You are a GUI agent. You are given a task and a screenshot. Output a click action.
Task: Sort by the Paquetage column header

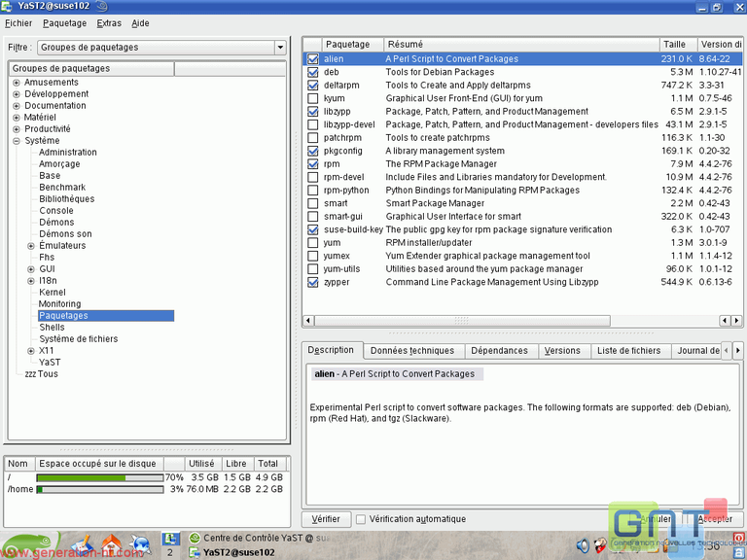coord(352,45)
